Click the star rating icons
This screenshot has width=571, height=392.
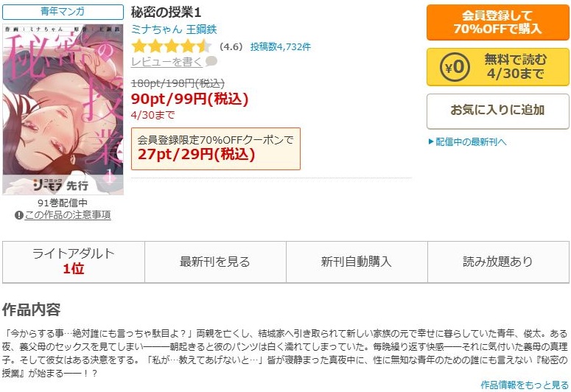(x=171, y=46)
